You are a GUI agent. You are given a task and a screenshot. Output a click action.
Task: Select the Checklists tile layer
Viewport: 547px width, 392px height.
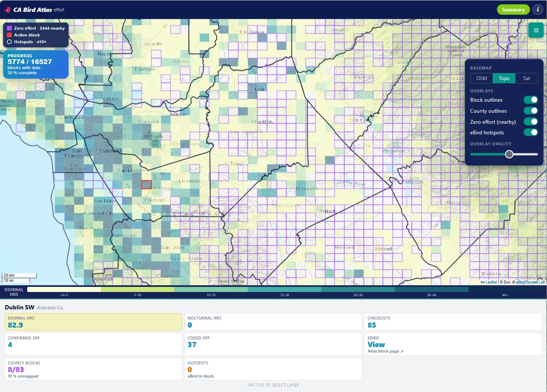pyautogui.click(x=453, y=322)
